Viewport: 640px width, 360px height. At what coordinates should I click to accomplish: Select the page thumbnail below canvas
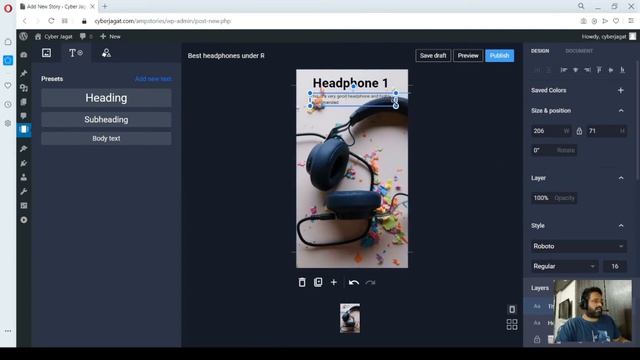click(x=350, y=318)
